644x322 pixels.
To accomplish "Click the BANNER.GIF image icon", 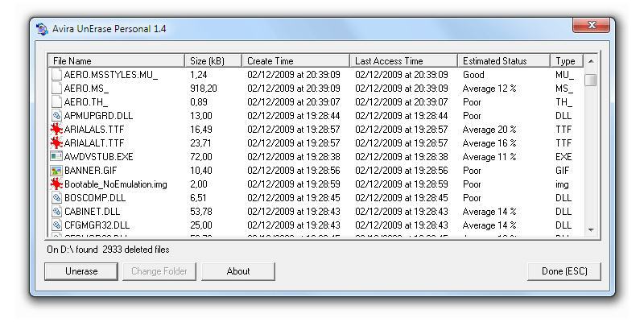I will pyautogui.click(x=56, y=171).
